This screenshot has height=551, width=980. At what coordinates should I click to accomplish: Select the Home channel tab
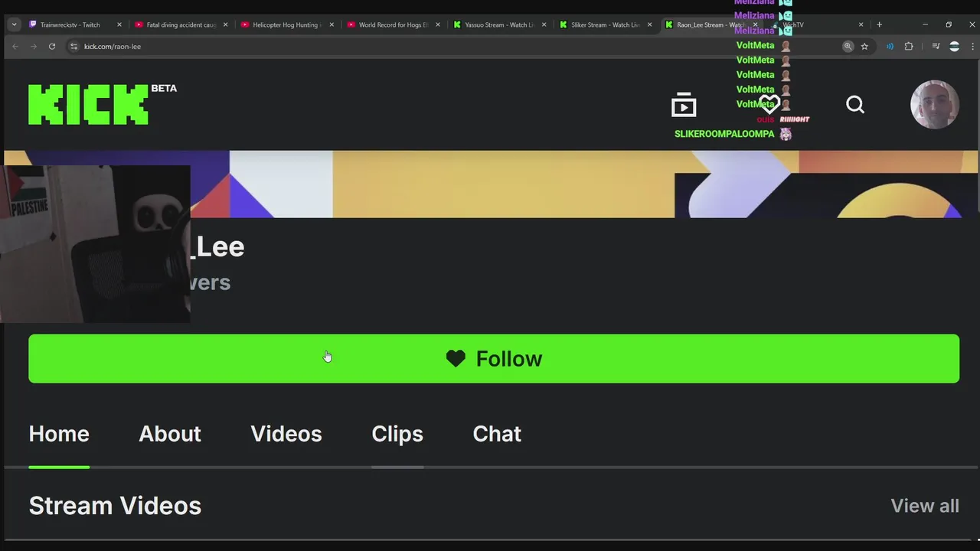59,434
